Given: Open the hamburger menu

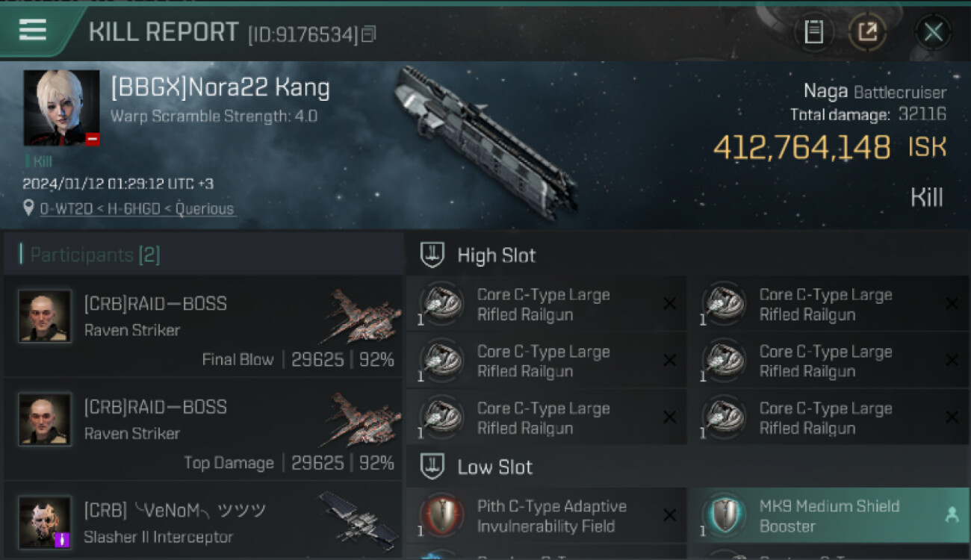Looking at the screenshot, I should pyautogui.click(x=32, y=30).
